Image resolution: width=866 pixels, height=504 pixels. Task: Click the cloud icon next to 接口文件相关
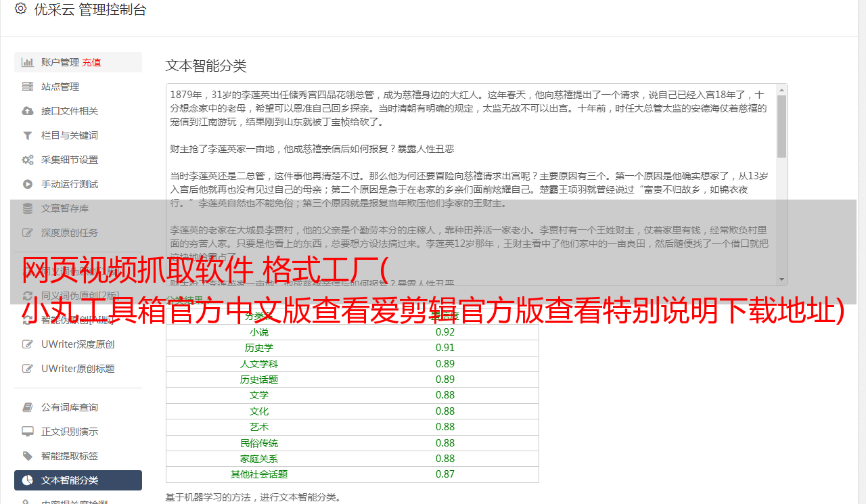[x=28, y=111]
